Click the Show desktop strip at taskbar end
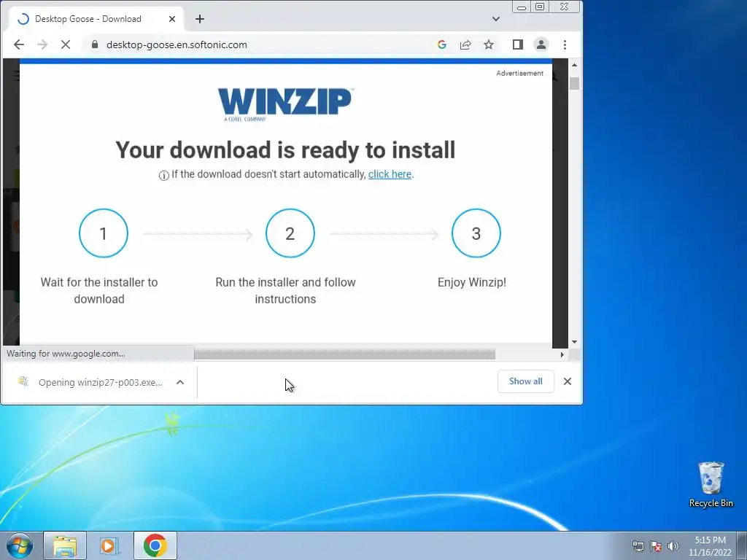 pos(742,545)
